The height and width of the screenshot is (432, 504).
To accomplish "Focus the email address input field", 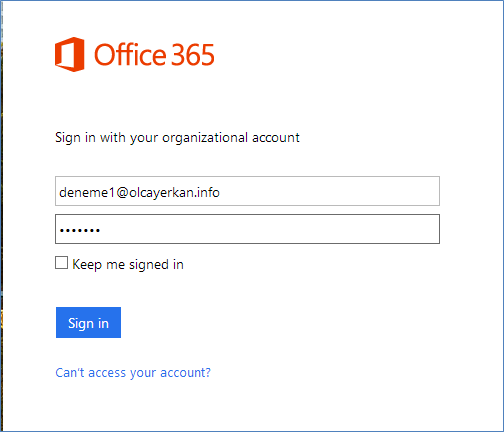I will pos(247,191).
